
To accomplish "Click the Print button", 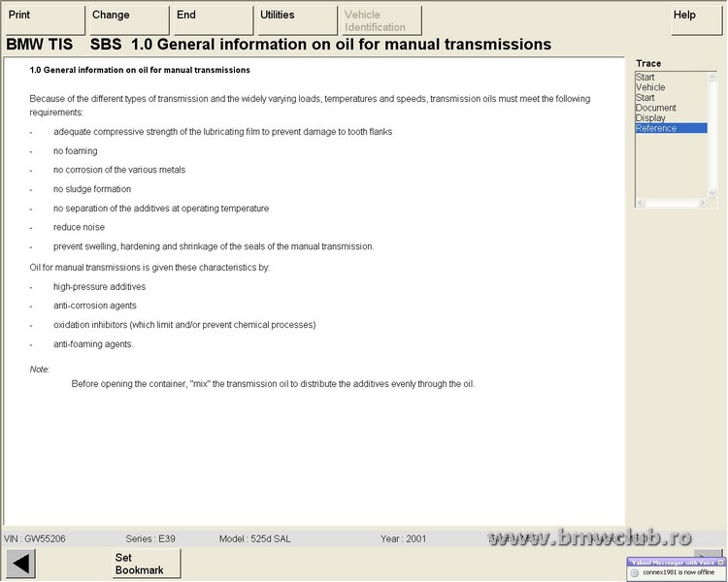I will click(x=45, y=20).
